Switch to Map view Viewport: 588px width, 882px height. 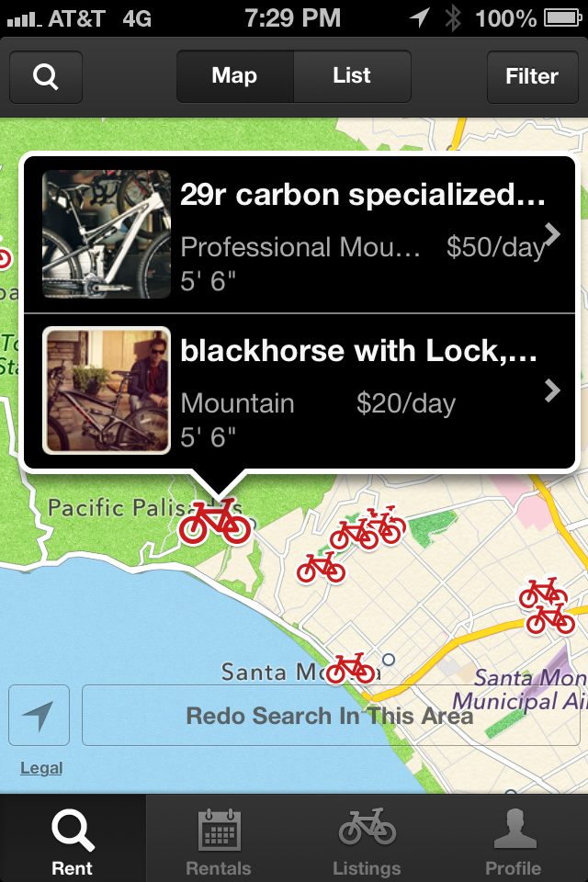(234, 76)
